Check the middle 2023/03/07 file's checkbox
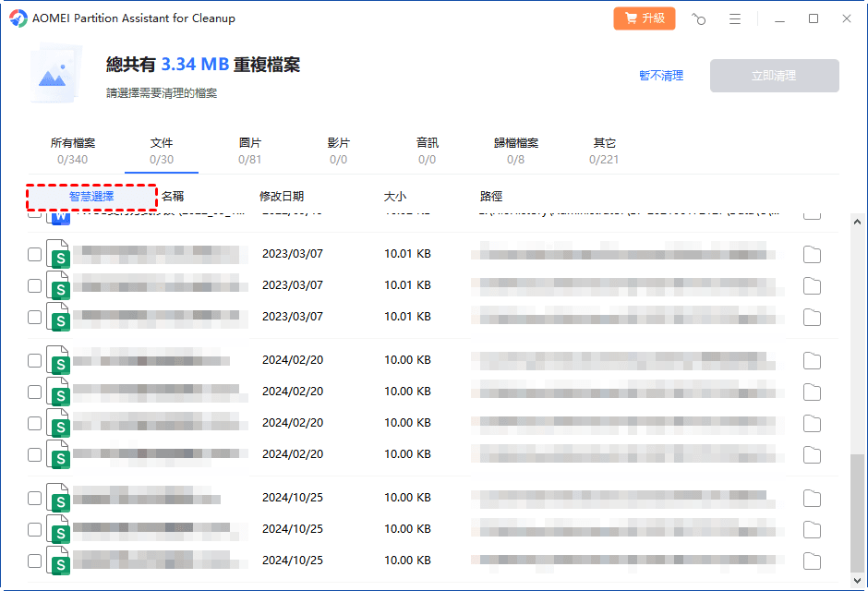The width and height of the screenshot is (868, 591). [34, 285]
